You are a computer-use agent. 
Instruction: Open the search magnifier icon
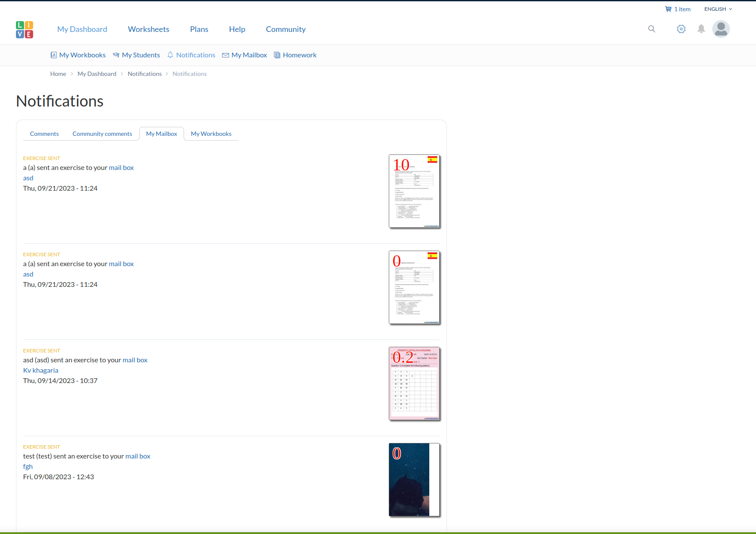coord(652,29)
